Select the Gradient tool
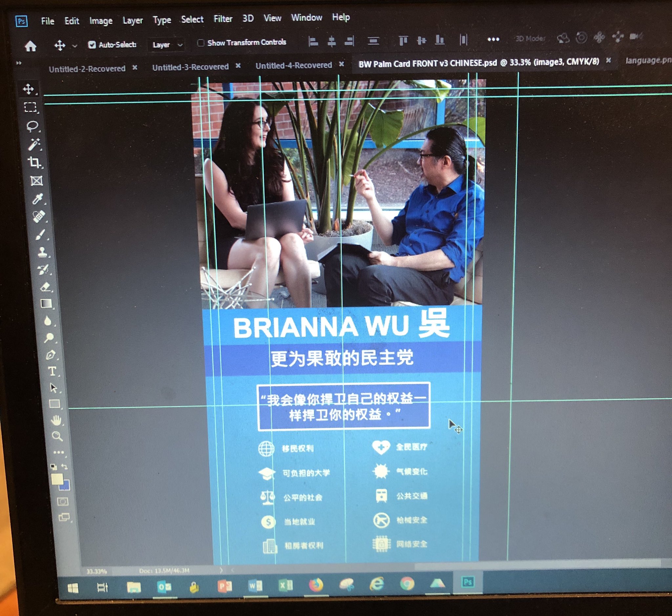This screenshot has width=672, height=616. coord(46,303)
